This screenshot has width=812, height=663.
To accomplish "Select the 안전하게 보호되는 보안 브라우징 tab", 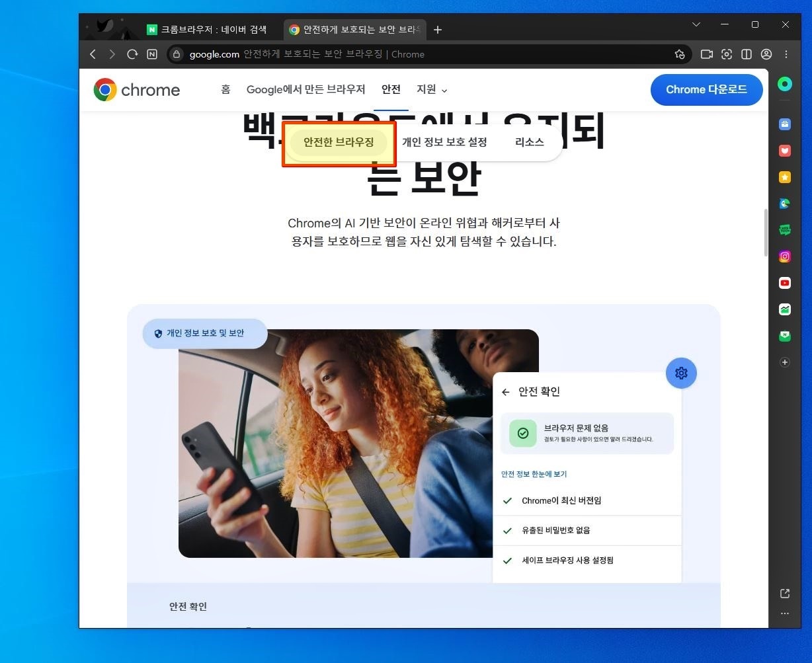I will pos(355,30).
